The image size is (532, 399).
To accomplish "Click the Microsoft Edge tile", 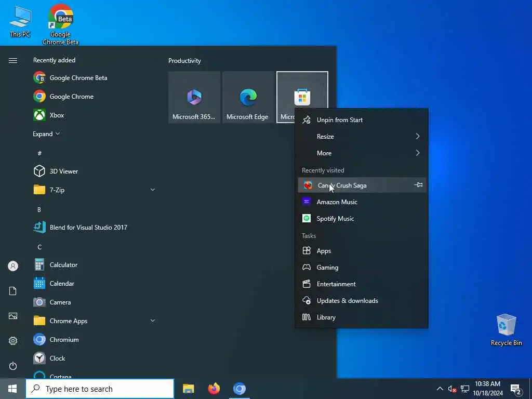I will [248, 97].
